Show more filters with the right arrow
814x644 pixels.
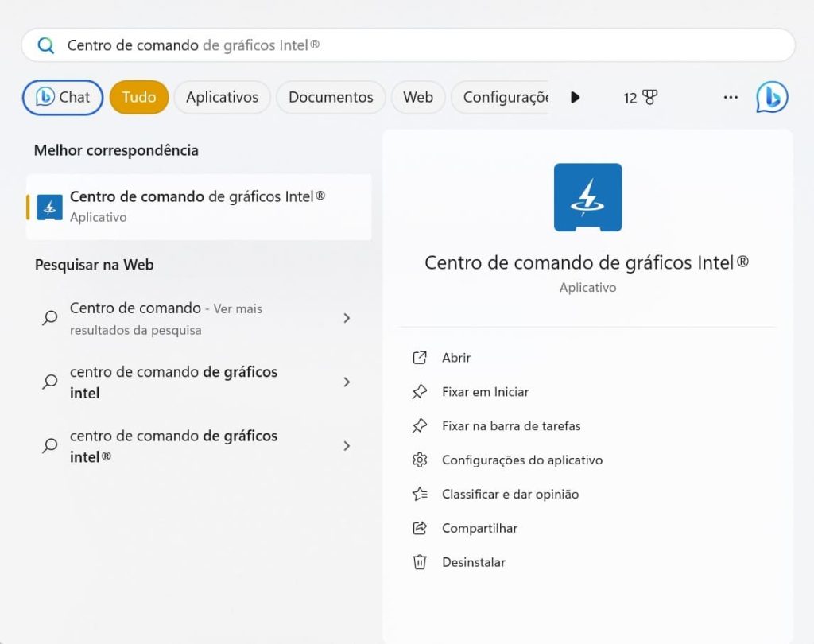pos(575,97)
